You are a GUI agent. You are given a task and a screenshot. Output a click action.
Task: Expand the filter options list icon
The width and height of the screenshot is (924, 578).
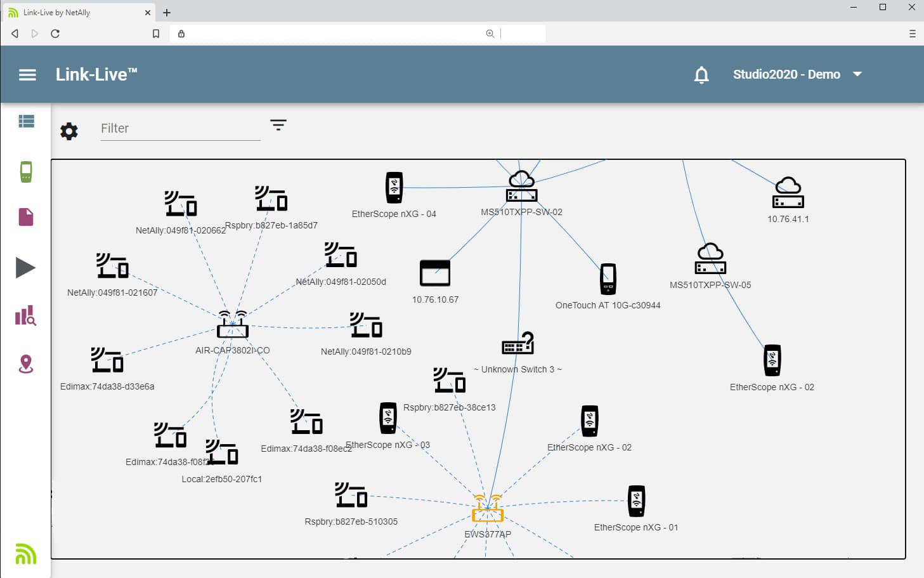[x=278, y=124]
